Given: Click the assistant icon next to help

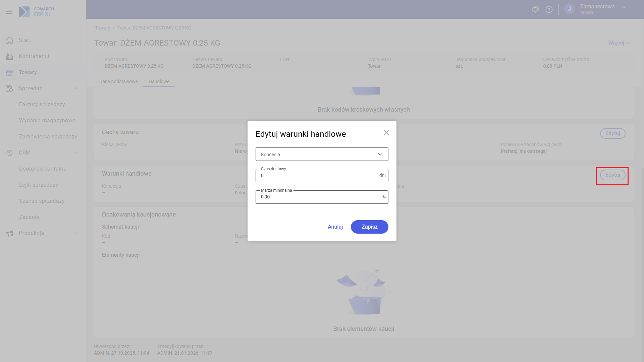Looking at the screenshot, I should click(x=536, y=9).
